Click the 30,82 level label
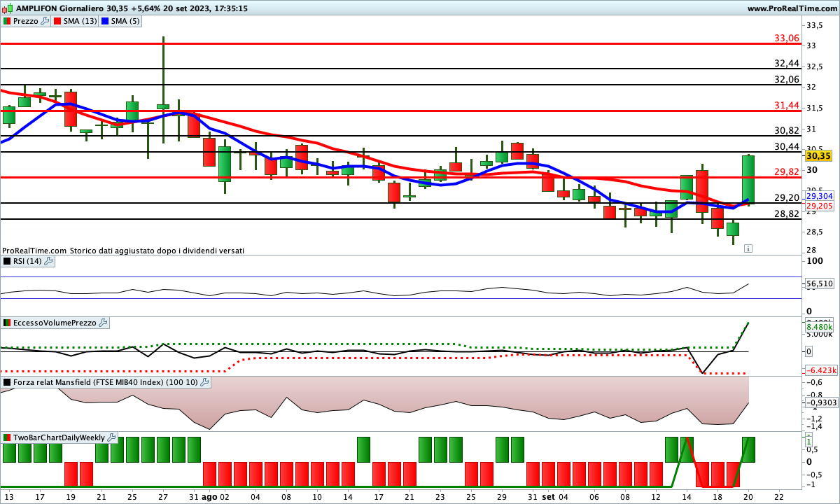The width and height of the screenshot is (840, 504). pyautogui.click(x=787, y=130)
